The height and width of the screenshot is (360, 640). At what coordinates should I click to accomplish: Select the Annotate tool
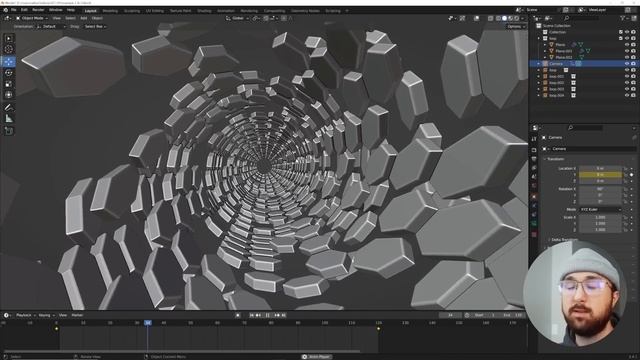(x=9, y=107)
